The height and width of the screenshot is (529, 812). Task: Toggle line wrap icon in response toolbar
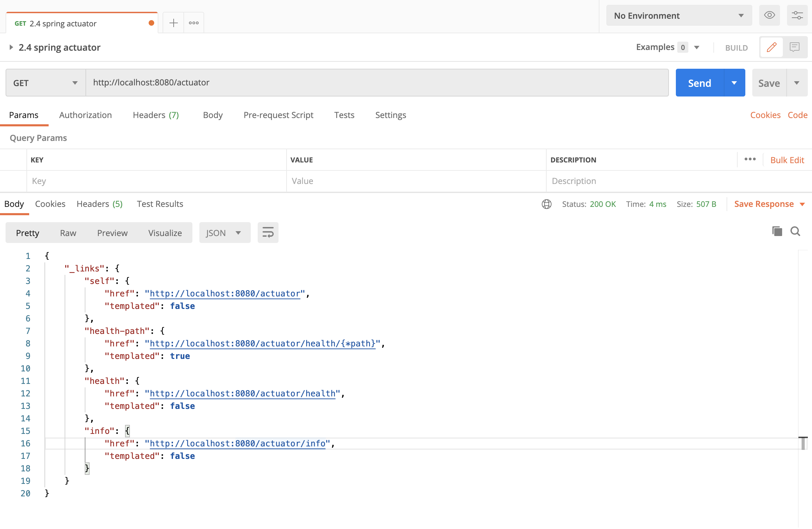(268, 233)
